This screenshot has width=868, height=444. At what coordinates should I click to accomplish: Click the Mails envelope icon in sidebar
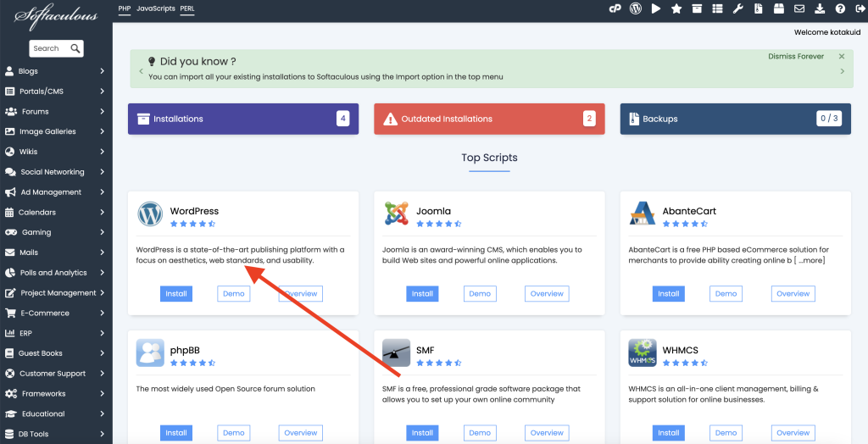coord(9,252)
